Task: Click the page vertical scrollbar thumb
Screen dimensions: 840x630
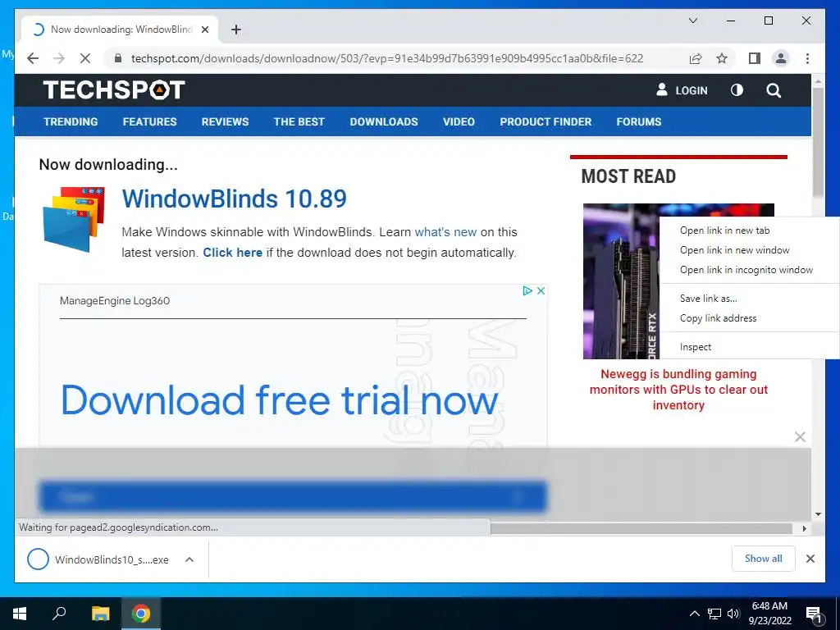Action: [x=818, y=142]
